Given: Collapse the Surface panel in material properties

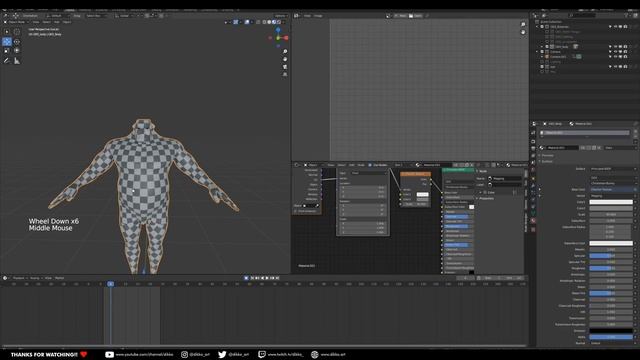Looking at the screenshot, I should coord(547,162).
